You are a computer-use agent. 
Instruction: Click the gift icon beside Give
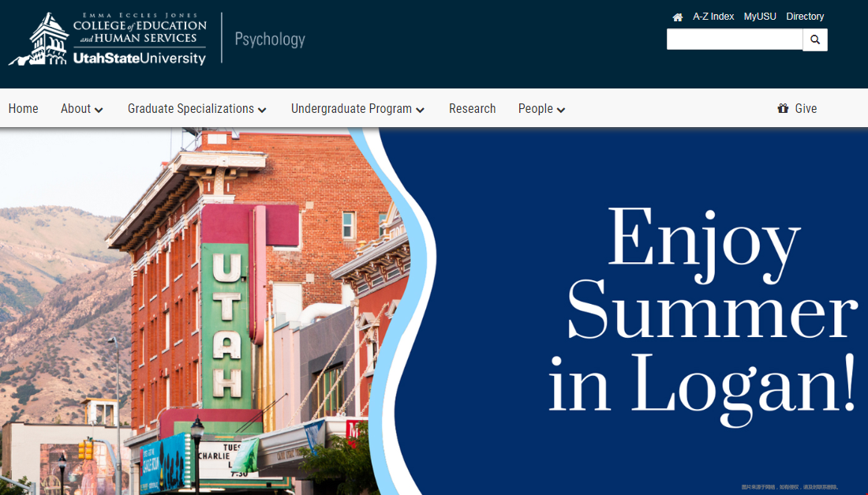point(783,109)
